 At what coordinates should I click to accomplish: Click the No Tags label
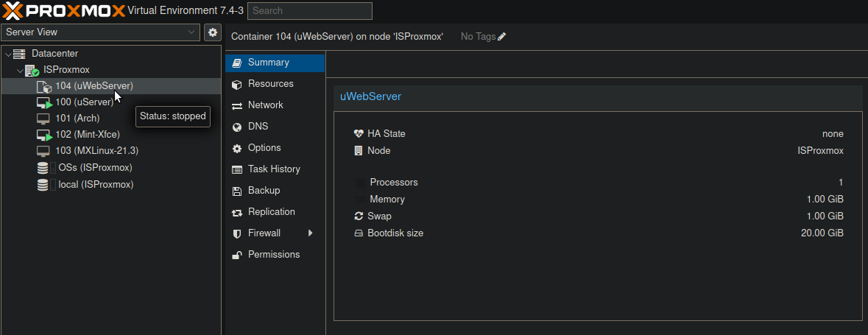coord(479,37)
